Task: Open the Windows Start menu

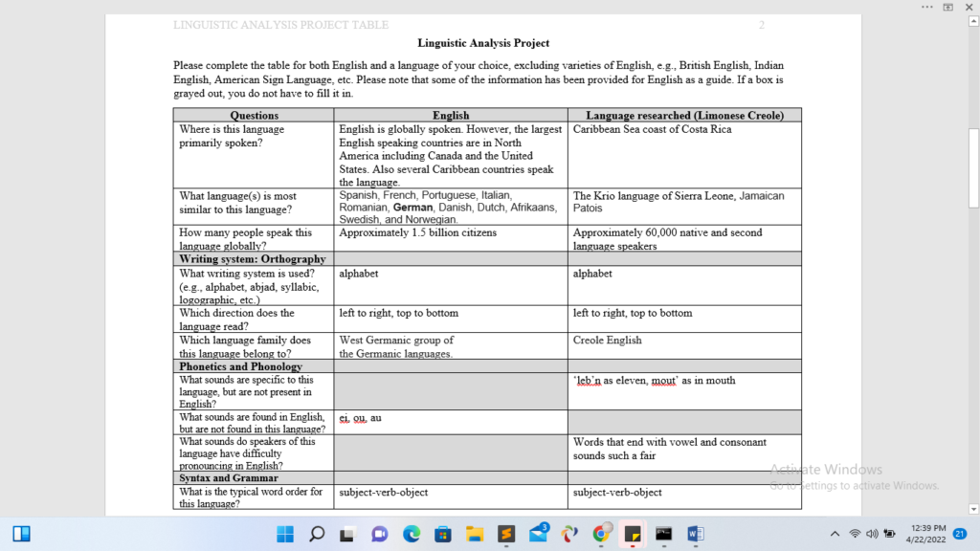Action: point(285,534)
